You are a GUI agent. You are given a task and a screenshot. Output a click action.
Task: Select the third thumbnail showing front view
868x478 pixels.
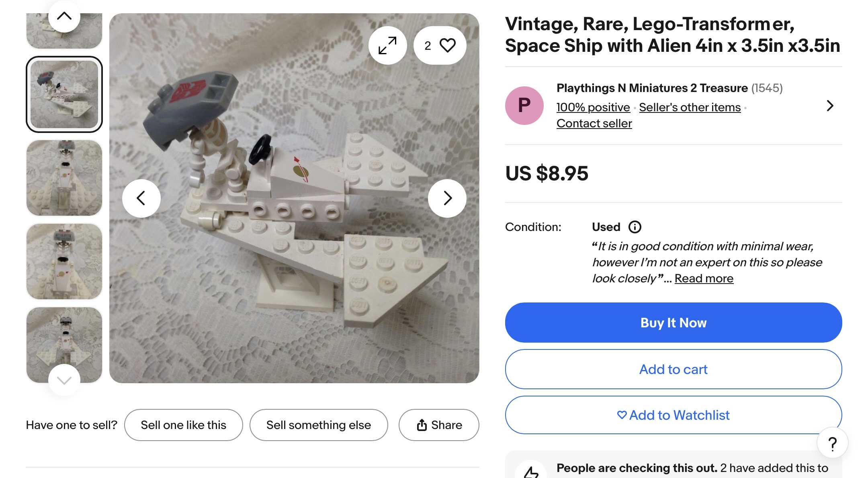coord(64,178)
